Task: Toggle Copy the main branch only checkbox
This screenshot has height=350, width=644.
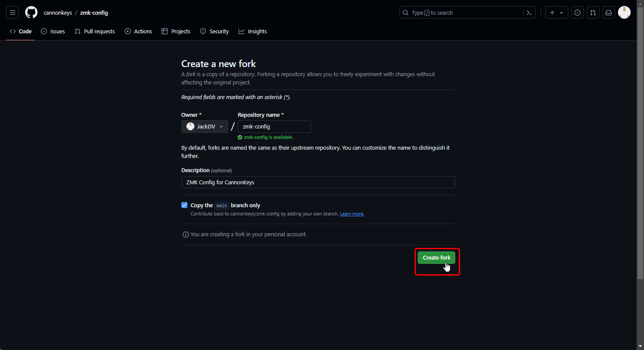Action: (184, 205)
